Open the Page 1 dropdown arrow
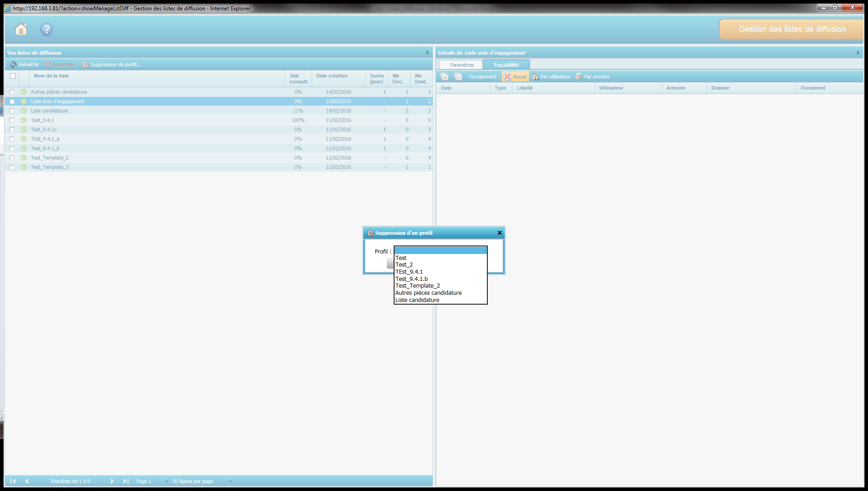The height and width of the screenshot is (491, 868). click(167, 482)
